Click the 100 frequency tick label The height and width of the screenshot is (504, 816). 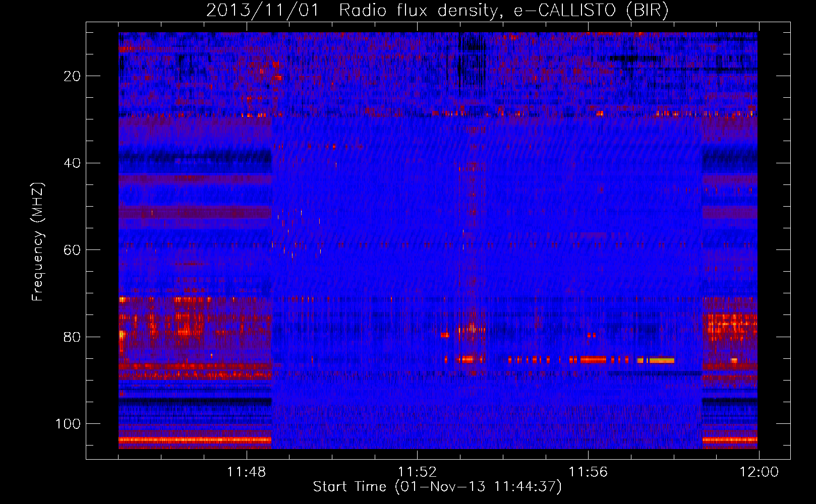pyautogui.click(x=68, y=424)
